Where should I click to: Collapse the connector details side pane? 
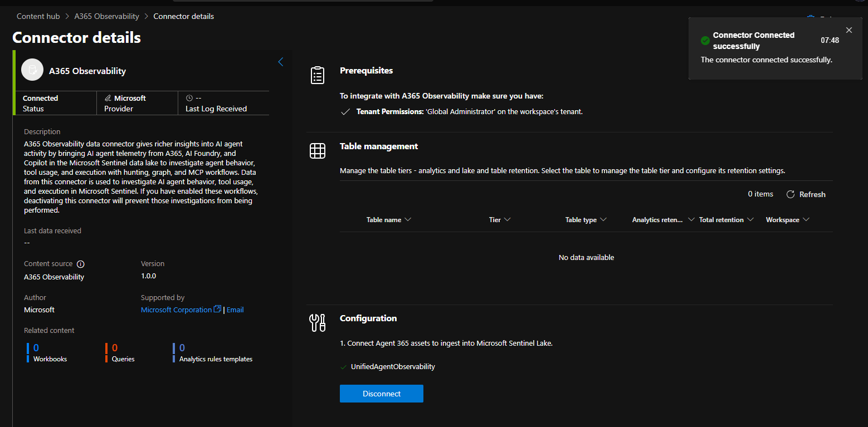pos(280,62)
